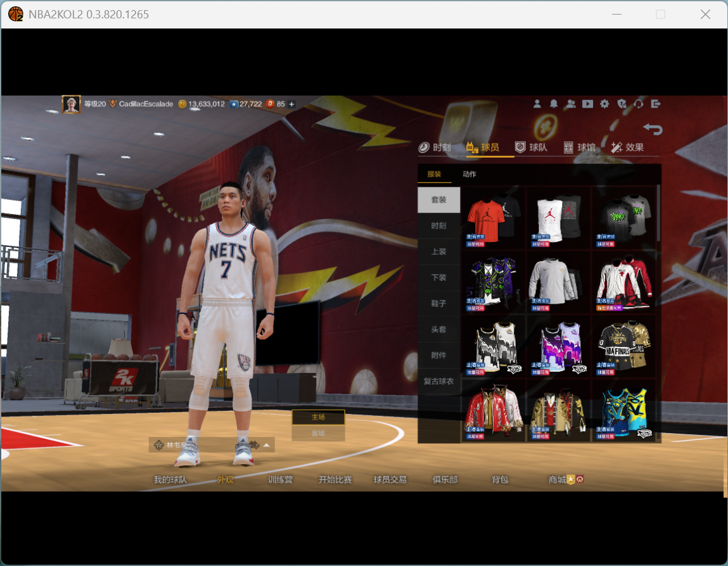Select the 球员 tab

pos(483,148)
